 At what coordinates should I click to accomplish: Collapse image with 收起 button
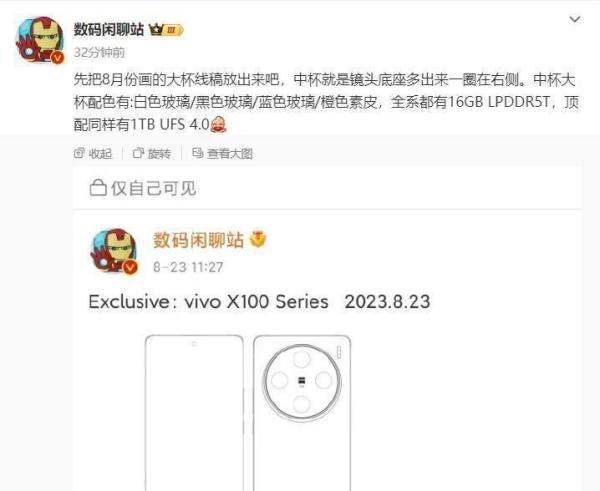93,153
